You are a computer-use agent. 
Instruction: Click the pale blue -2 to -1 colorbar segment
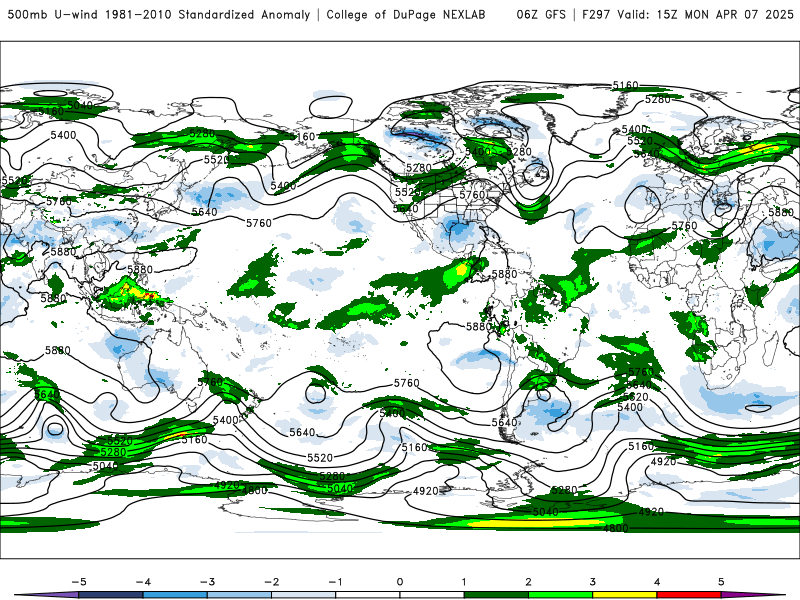(304, 595)
